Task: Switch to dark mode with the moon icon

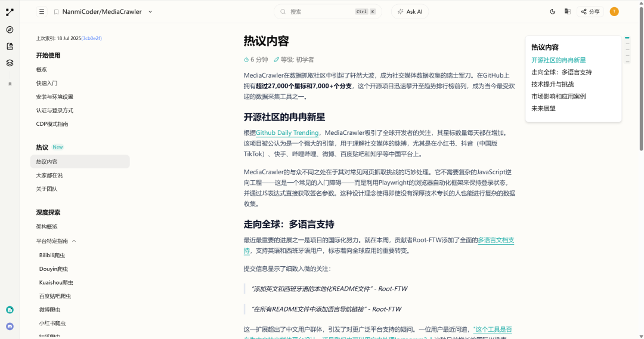Action: pyautogui.click(x=552, y=11)
